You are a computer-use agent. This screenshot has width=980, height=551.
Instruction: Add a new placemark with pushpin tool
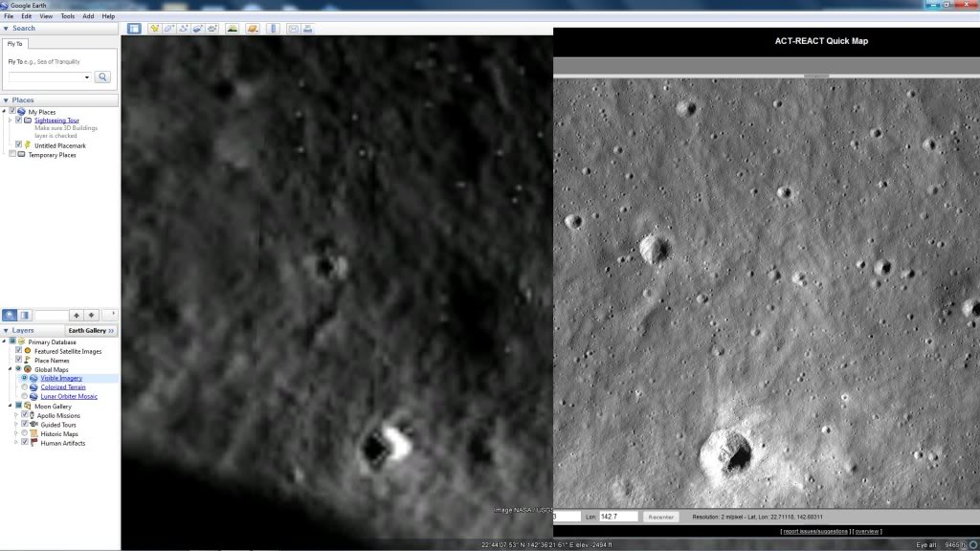154,28
